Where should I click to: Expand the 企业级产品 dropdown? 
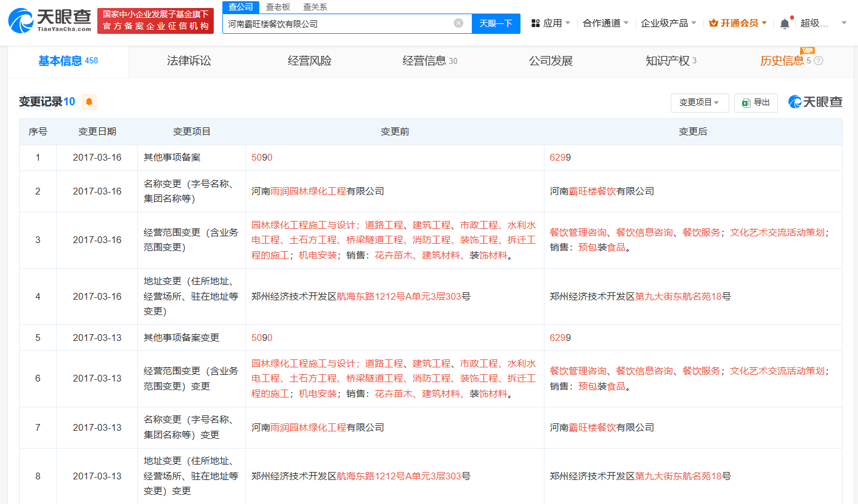(668, 23)
